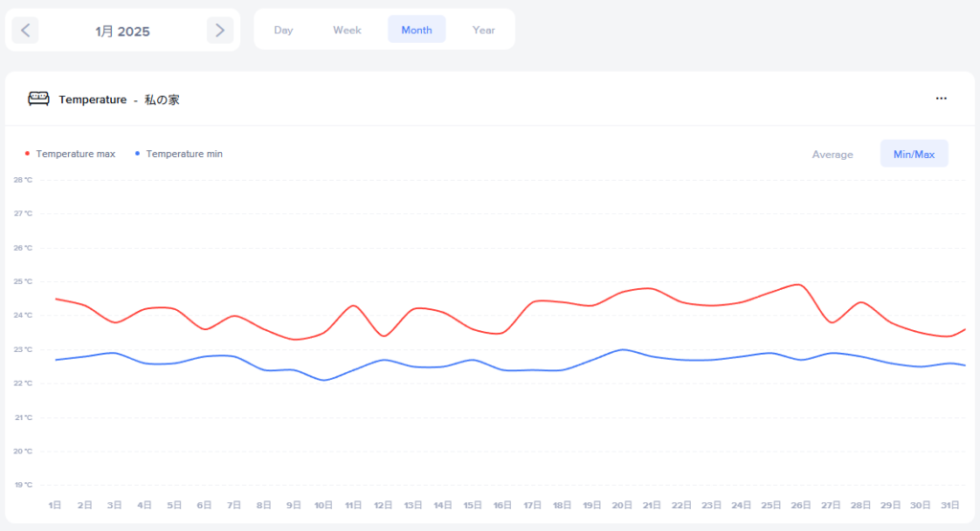
Task: Hide the Temperature max series
Action: (x=75, y=153)
